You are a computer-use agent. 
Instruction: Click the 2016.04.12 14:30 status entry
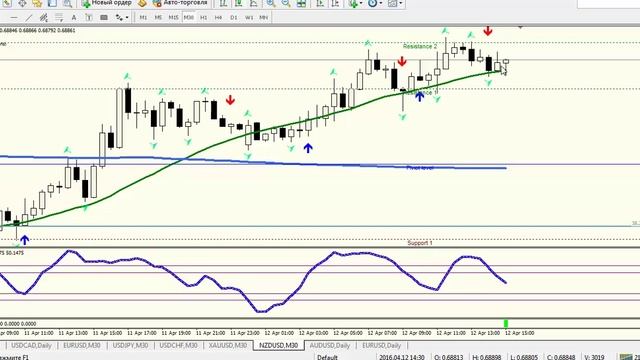click(402, 357)
